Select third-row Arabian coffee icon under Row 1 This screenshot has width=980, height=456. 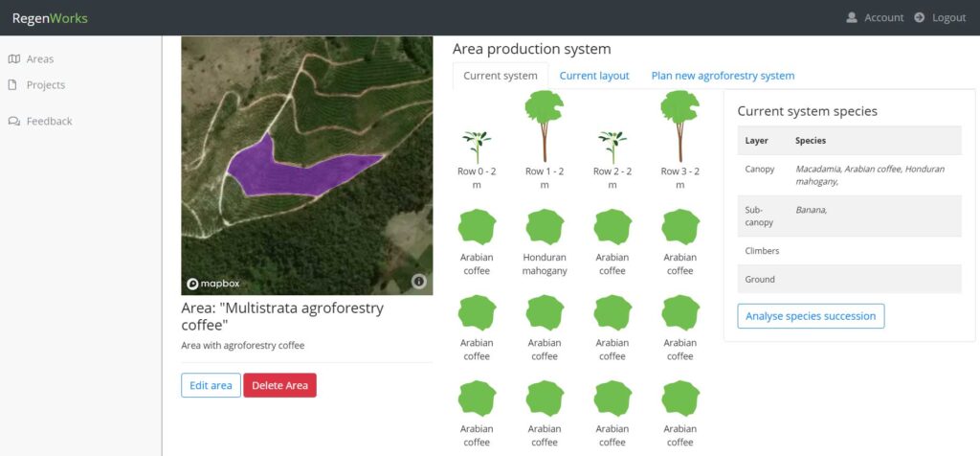click(545, 399)
